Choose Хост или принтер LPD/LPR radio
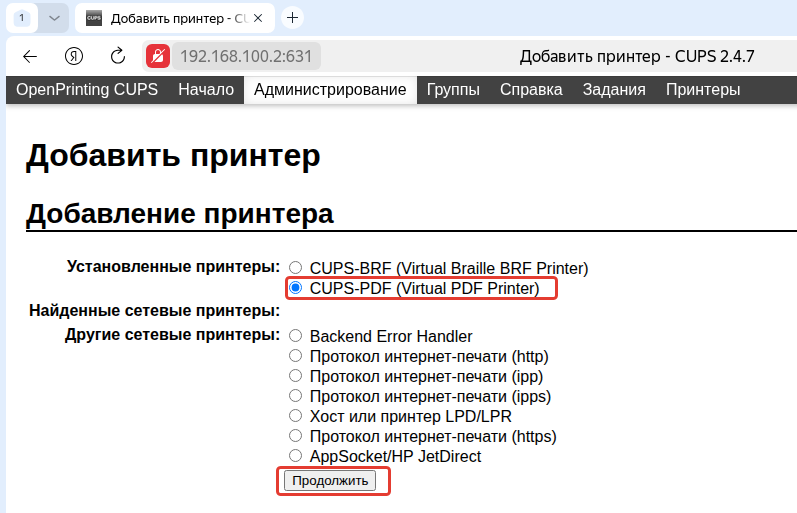Screen dimensions: 797x513 tap(295, 416)
